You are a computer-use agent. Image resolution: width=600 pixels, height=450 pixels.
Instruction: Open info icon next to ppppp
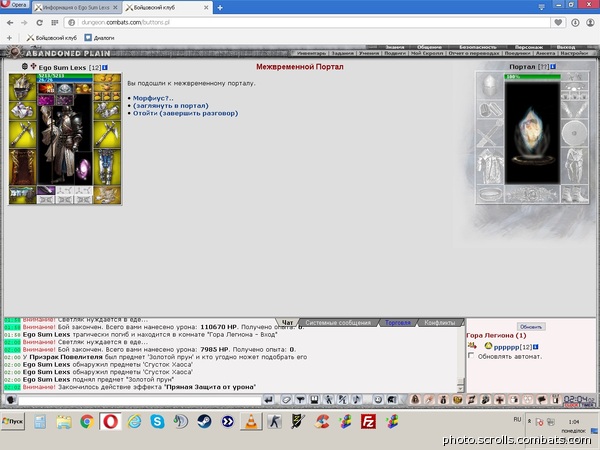coord(536,347)
